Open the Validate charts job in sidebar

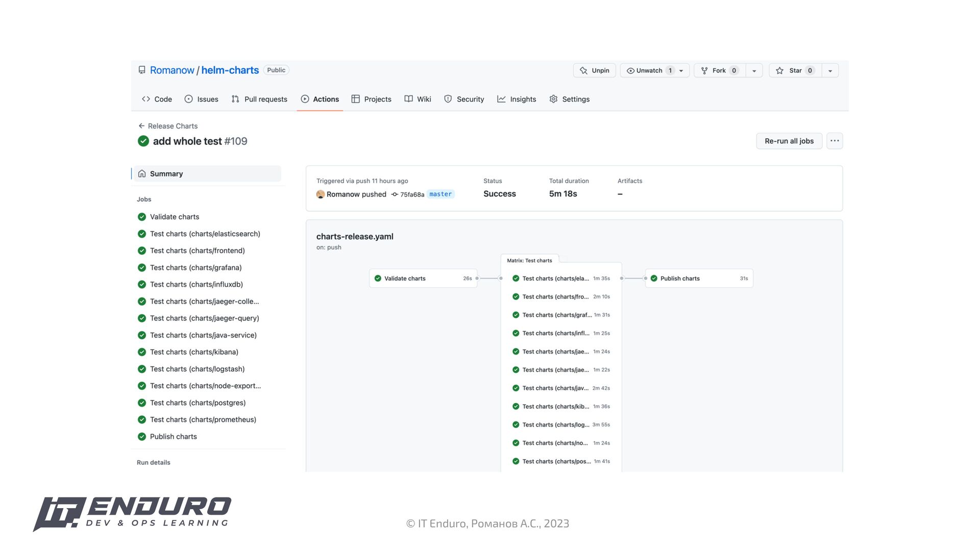coord(174,217)
